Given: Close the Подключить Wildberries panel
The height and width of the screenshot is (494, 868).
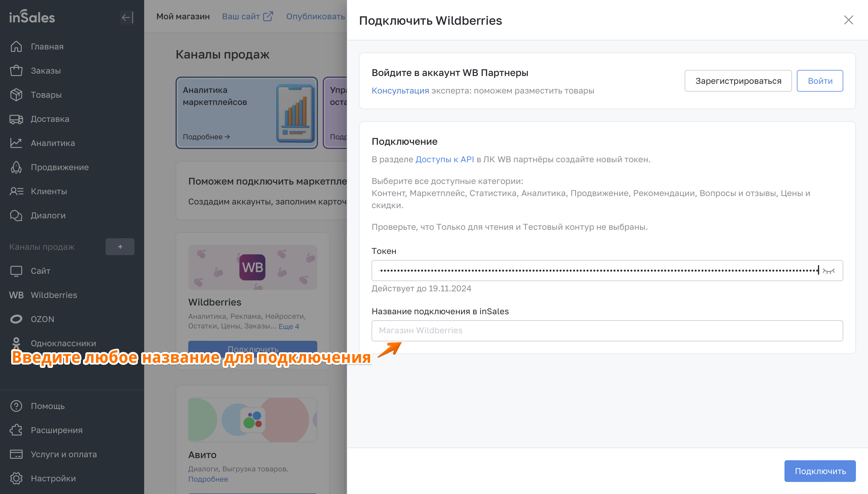Looking at the screenshot, I should [848, 20].
